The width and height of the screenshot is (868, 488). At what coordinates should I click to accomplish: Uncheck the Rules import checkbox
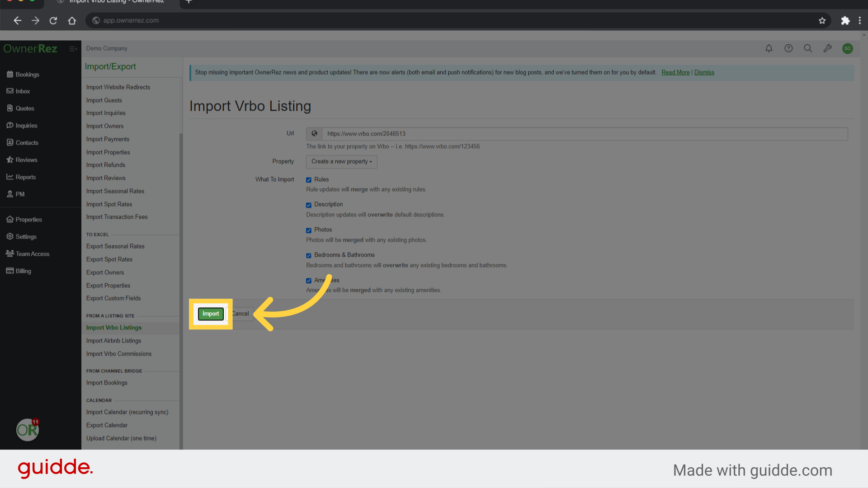309,180
